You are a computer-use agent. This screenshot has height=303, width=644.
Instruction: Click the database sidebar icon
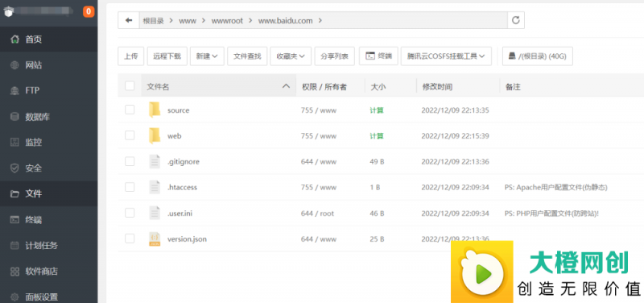(14, 117)
